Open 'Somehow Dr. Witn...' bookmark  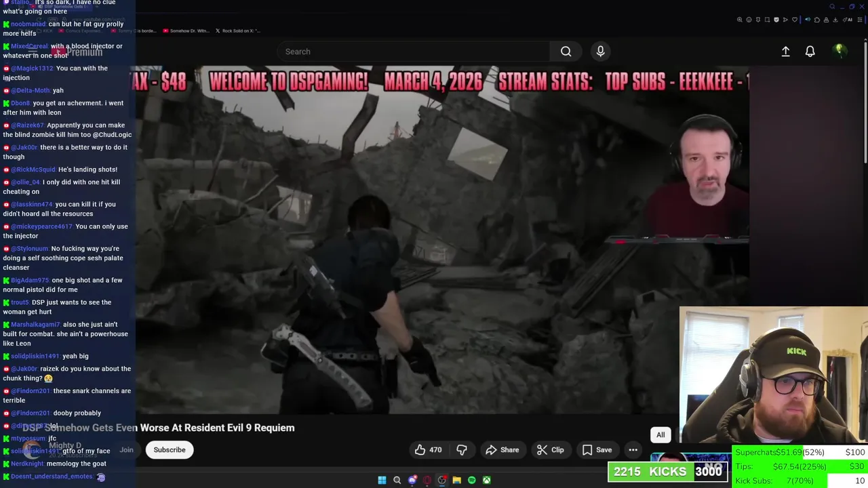pos(186,31)
